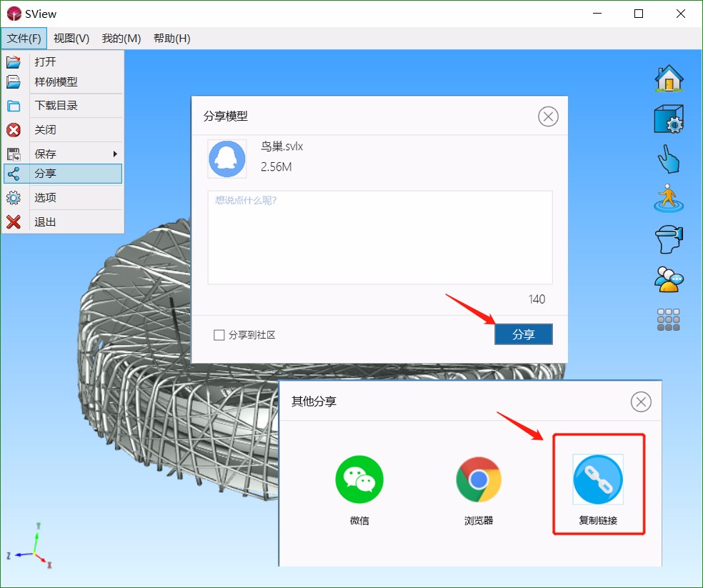Tick the 分享到社区 checkbox
Image resolution: width=703 pixels, height=588 pixels.
219,335
